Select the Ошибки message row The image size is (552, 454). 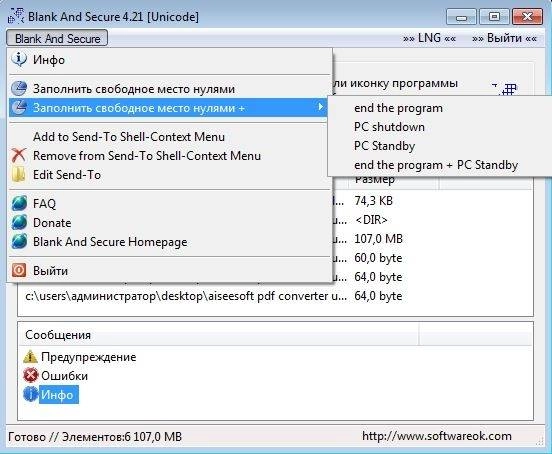(56, 376)
